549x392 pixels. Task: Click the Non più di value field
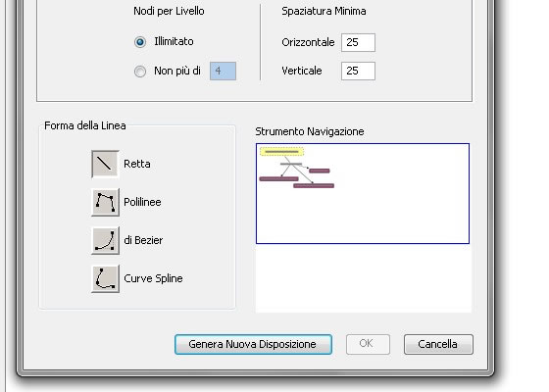point(223,71)
